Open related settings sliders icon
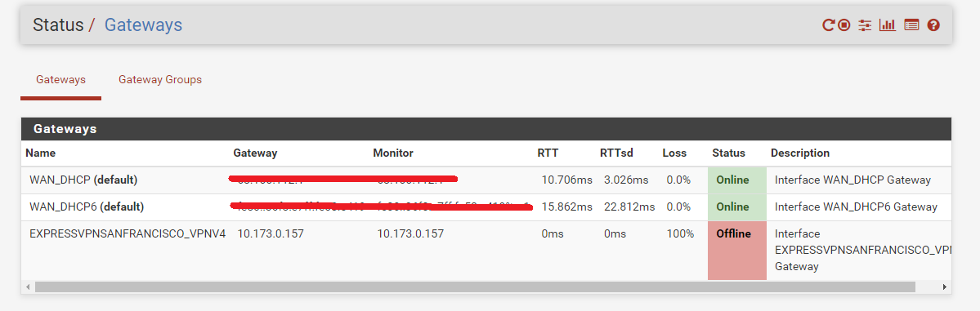Screen dimensions: 980x311 [x=865, y=25]
